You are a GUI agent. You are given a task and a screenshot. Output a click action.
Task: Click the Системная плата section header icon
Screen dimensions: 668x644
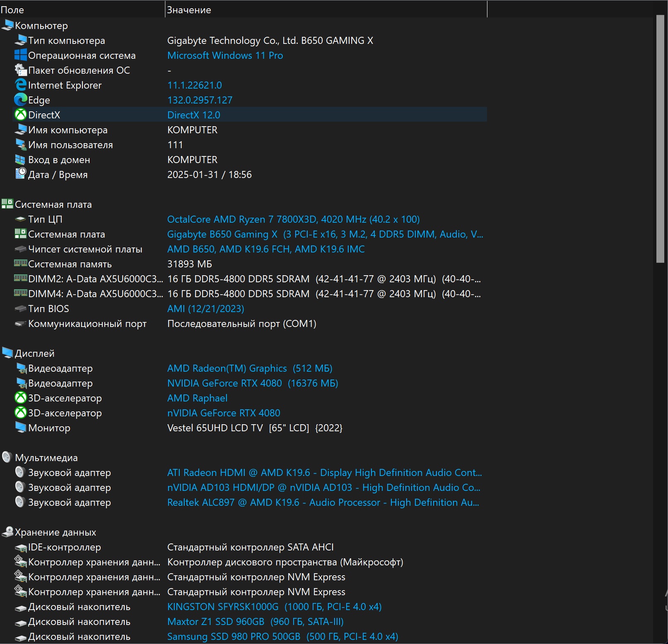(x=7, y=204)
